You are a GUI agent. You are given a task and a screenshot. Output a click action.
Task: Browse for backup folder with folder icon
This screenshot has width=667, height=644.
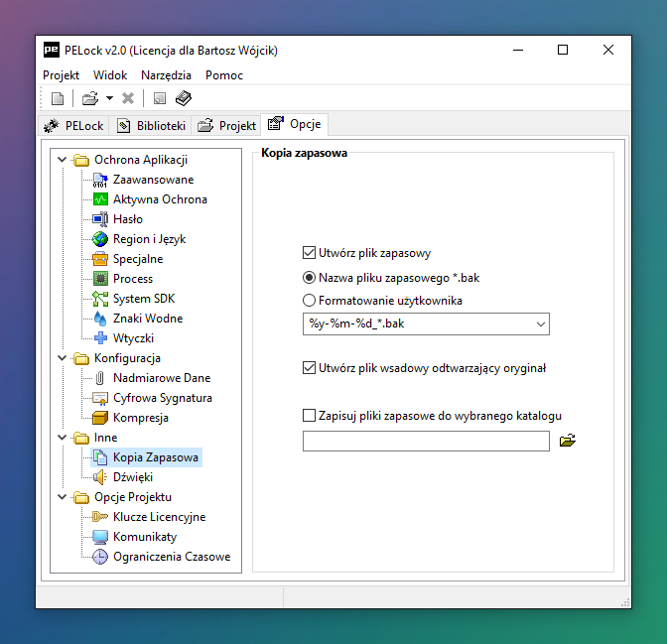[568, 441]
